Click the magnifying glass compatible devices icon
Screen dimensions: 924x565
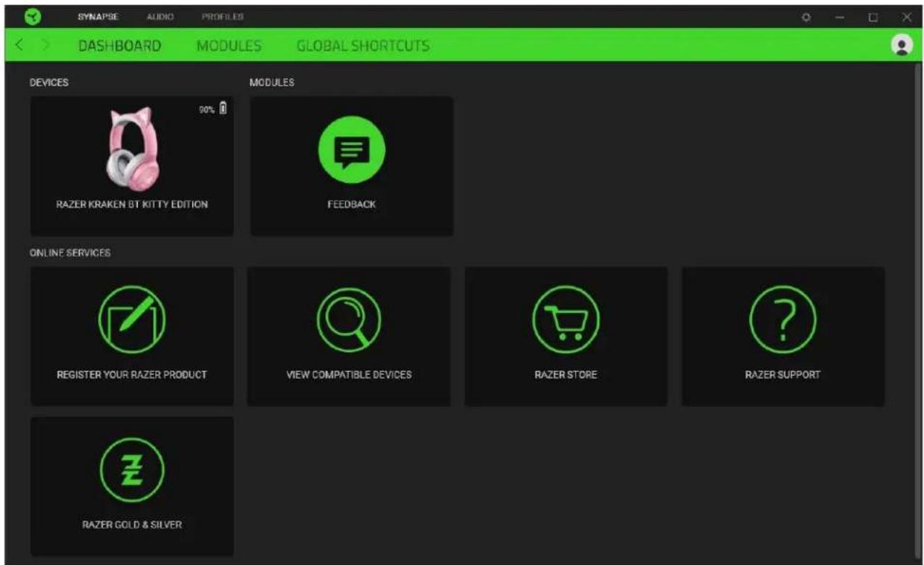349,319
